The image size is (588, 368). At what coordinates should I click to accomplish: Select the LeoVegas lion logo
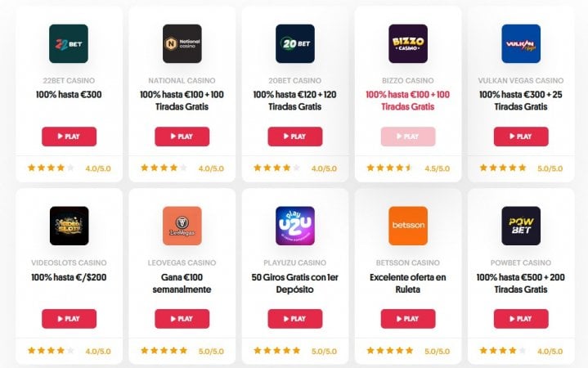click(x=182, y=226)
